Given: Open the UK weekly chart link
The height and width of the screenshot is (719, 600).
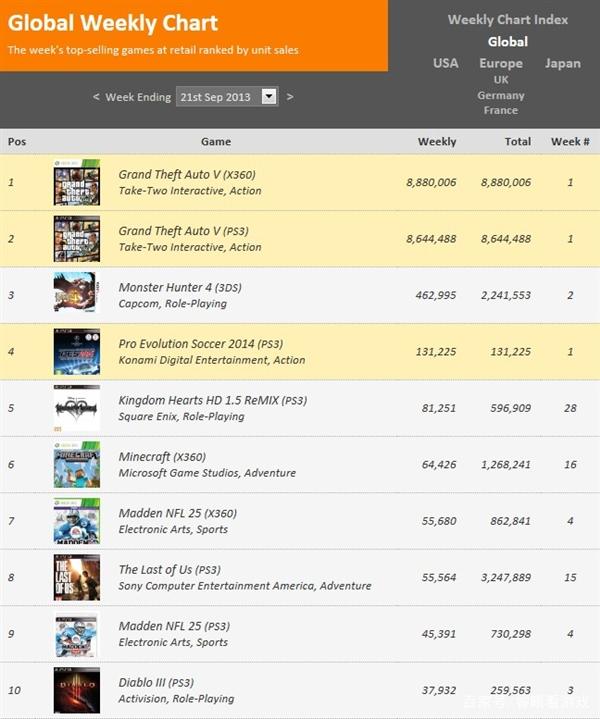Looking at the screenshot, I should pos(500,80).
